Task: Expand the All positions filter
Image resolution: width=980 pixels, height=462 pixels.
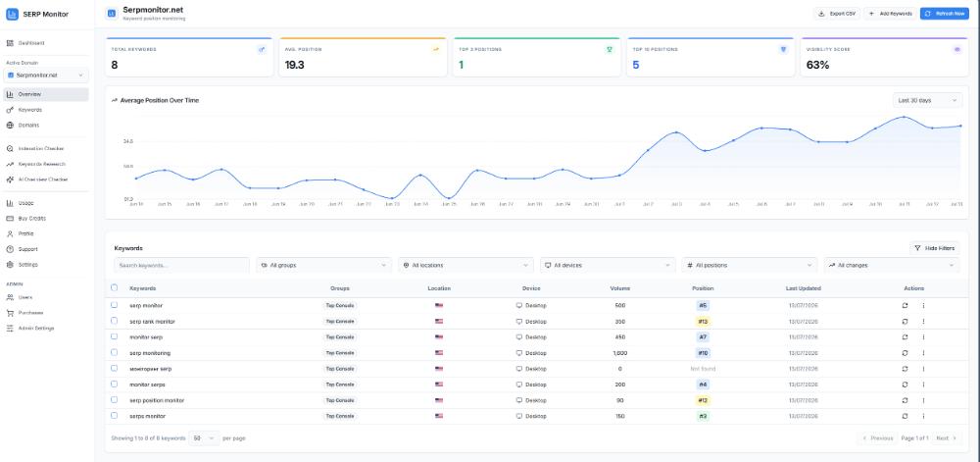Action: pyautogui.click(x=750, y=265)
